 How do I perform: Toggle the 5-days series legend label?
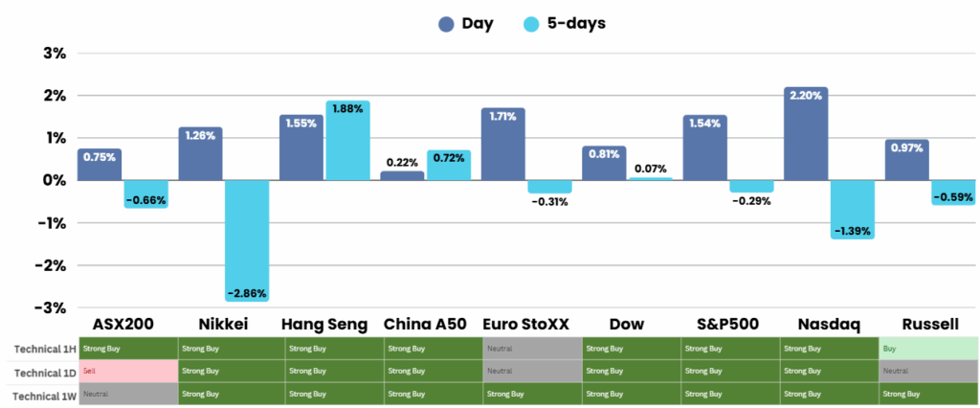(x=577, y=24)
